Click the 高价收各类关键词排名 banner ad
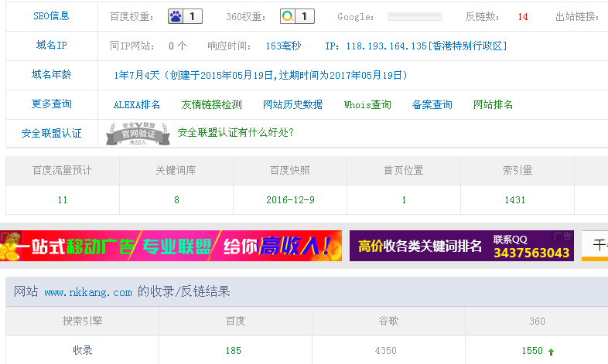This screenshot has width=608, height=364. 461,246
